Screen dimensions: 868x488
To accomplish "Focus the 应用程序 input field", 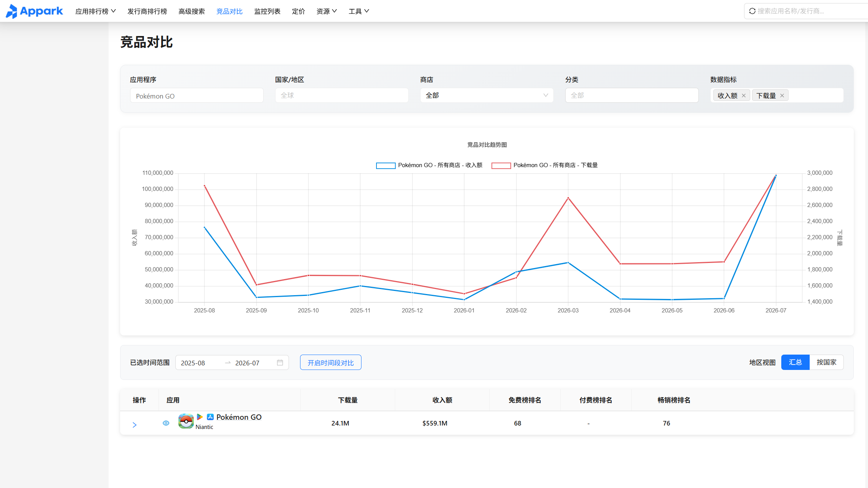I will 196,95.
